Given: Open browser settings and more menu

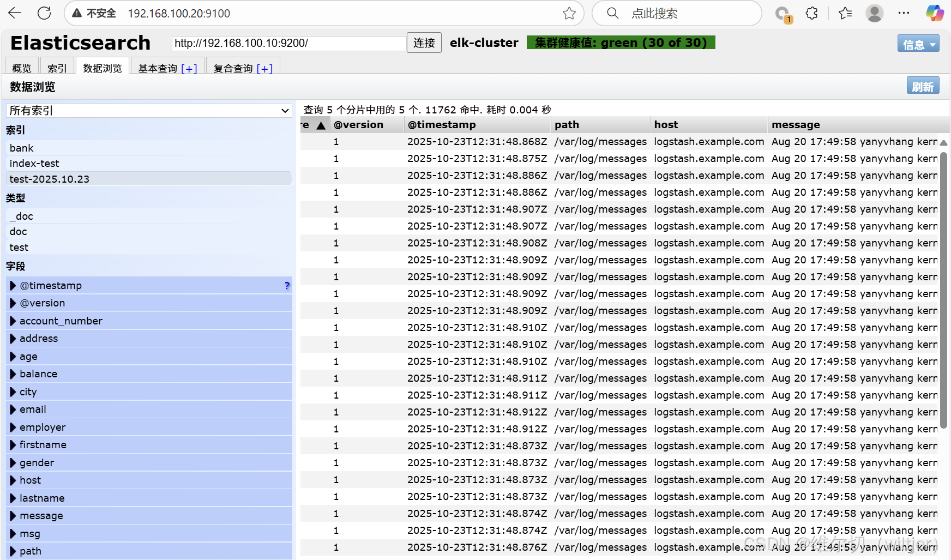Looking at the screenshot, I should 904,13.
